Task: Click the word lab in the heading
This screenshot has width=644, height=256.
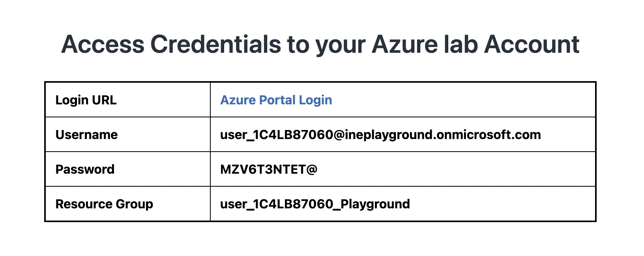Action: point(461,44)
